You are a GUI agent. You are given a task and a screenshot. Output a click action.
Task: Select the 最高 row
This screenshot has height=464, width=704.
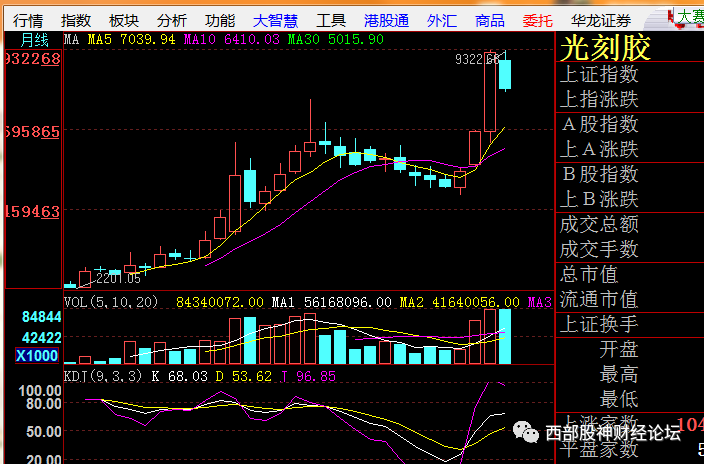(630, 374)
